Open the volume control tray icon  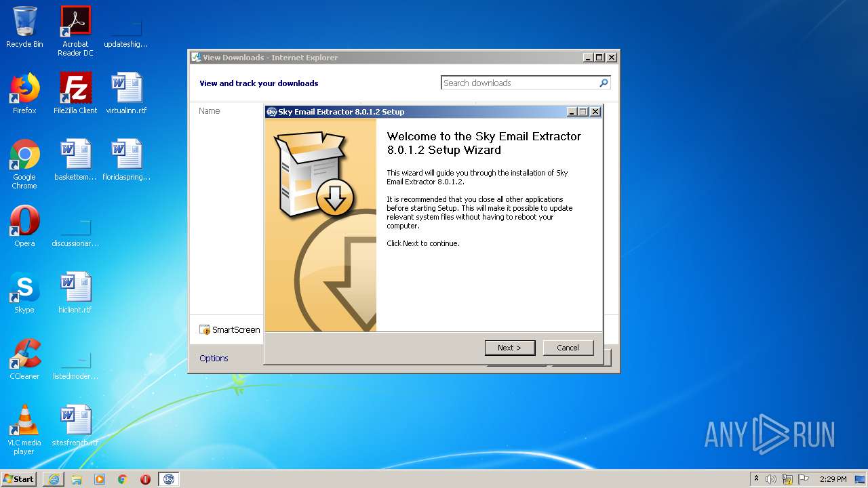click(x=771, y=479)
